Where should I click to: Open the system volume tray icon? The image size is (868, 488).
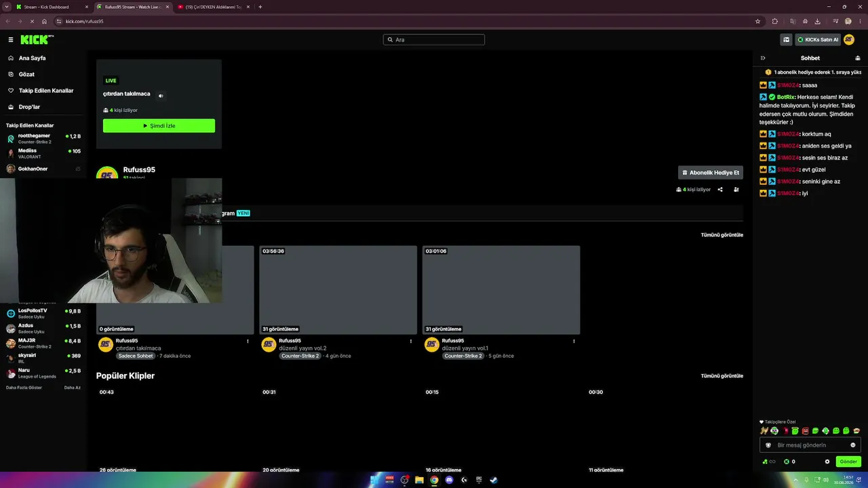tap(826, 480)
